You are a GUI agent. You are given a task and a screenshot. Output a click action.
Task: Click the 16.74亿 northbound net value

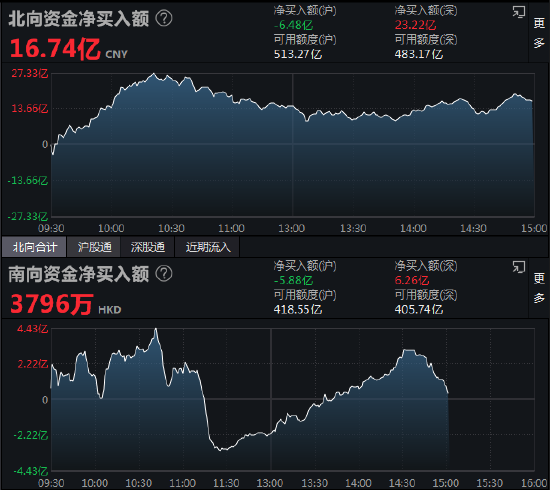coord(55,48)
